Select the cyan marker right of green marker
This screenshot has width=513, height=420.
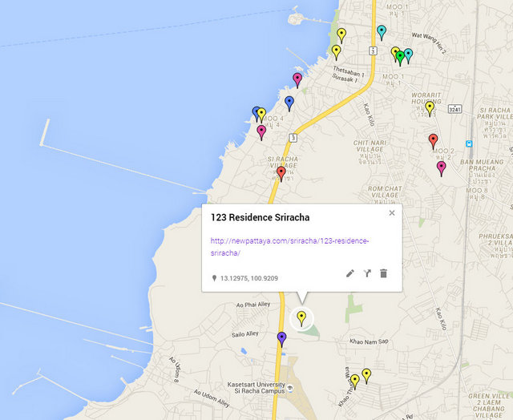coord(408,56)
